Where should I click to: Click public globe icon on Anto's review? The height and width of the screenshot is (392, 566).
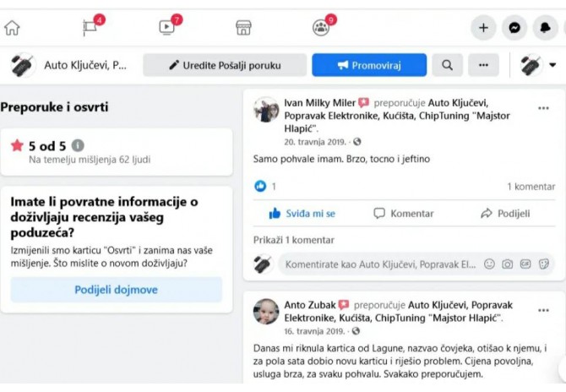pyautogui.click(x=356, y=331)
